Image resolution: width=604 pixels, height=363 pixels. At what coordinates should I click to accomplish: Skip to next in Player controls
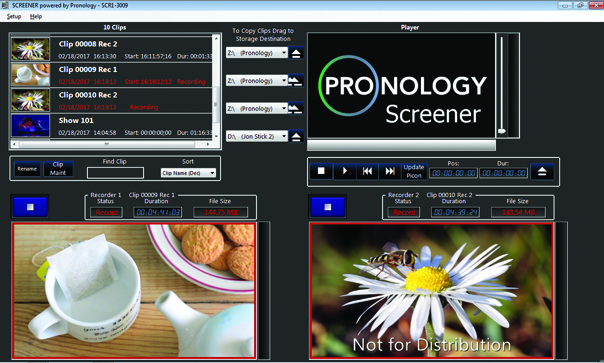click(390, 171)
